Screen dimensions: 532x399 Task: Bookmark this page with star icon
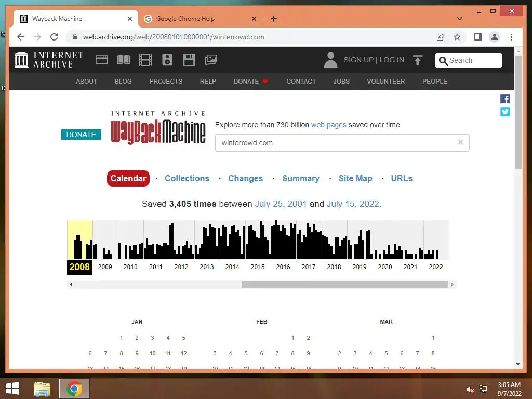457,37
